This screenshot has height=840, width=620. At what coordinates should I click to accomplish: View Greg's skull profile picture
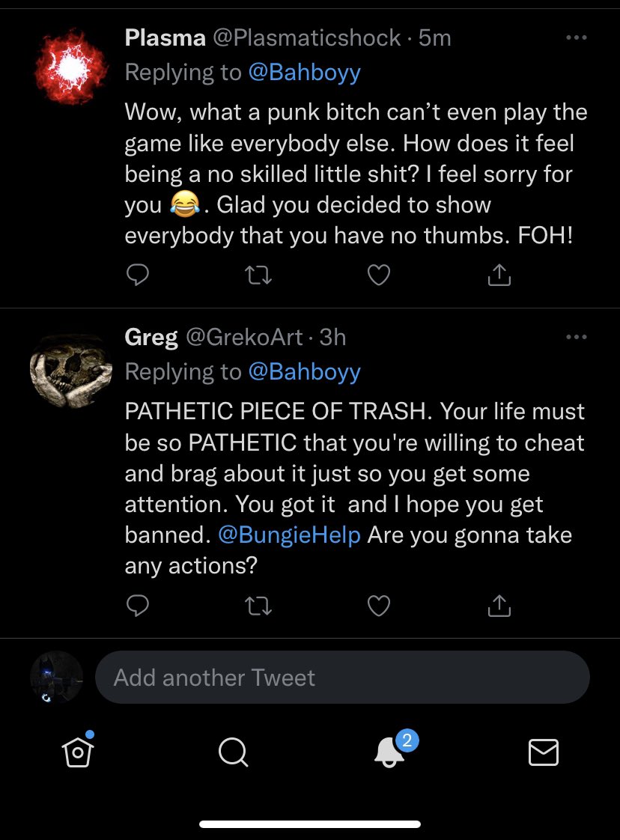(x=70, y=370)
